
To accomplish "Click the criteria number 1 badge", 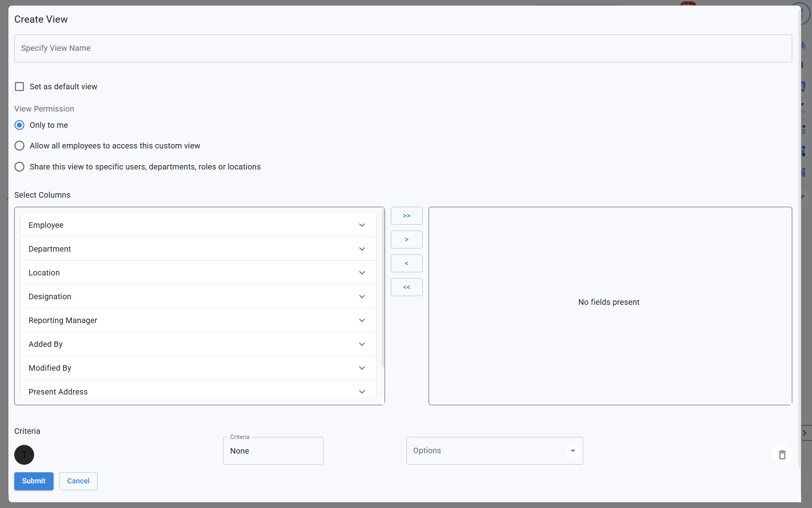I will point(24,455).
